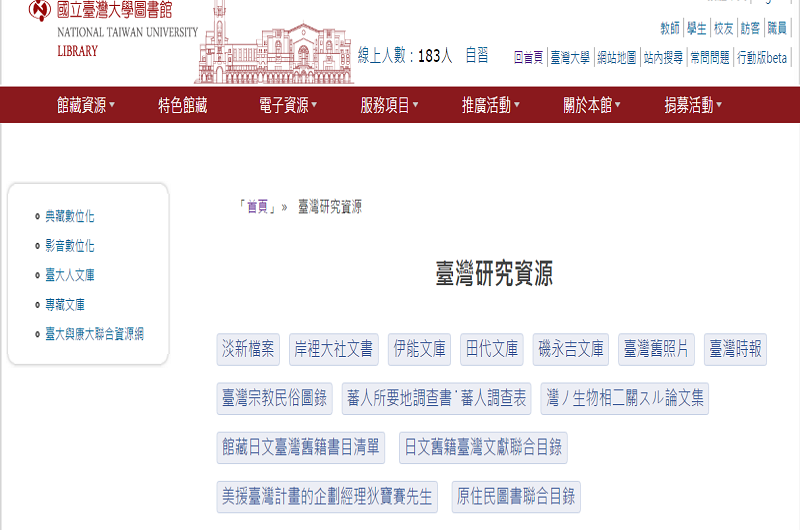Open 臺大與康大聯合資源網 sidebar link
800x530 pixels.
point(94,334)
